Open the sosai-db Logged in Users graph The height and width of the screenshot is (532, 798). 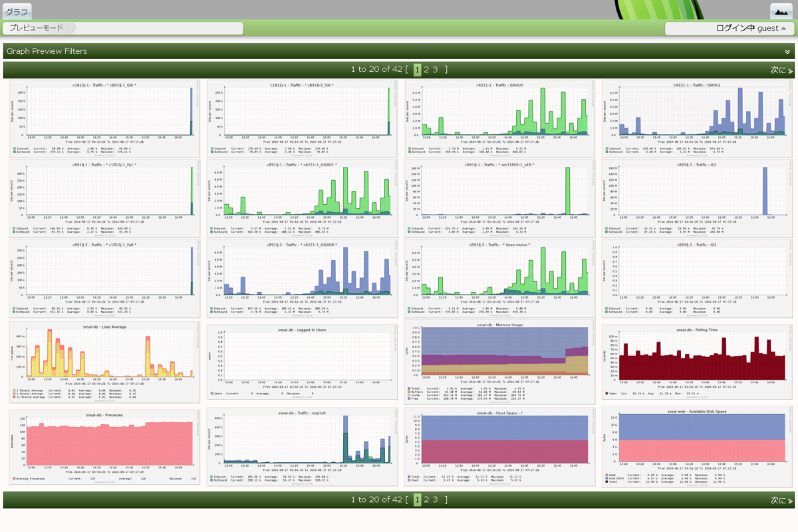coord(303,362)
